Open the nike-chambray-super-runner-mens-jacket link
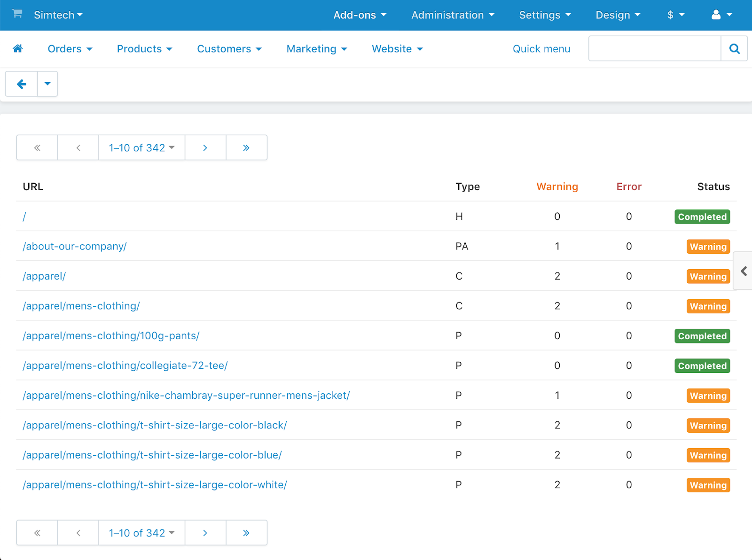 pyautogui.click(x=186, y=396)
